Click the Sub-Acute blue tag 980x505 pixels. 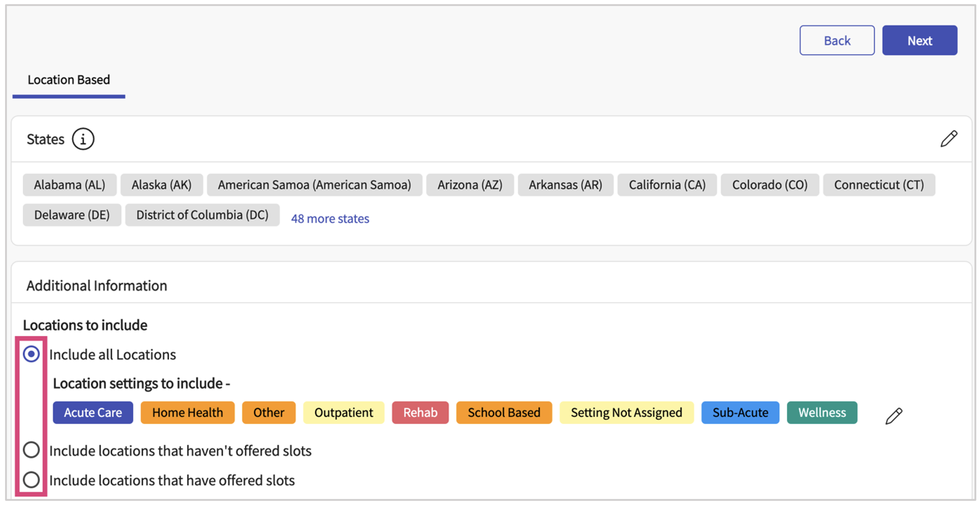click(740, 412)
